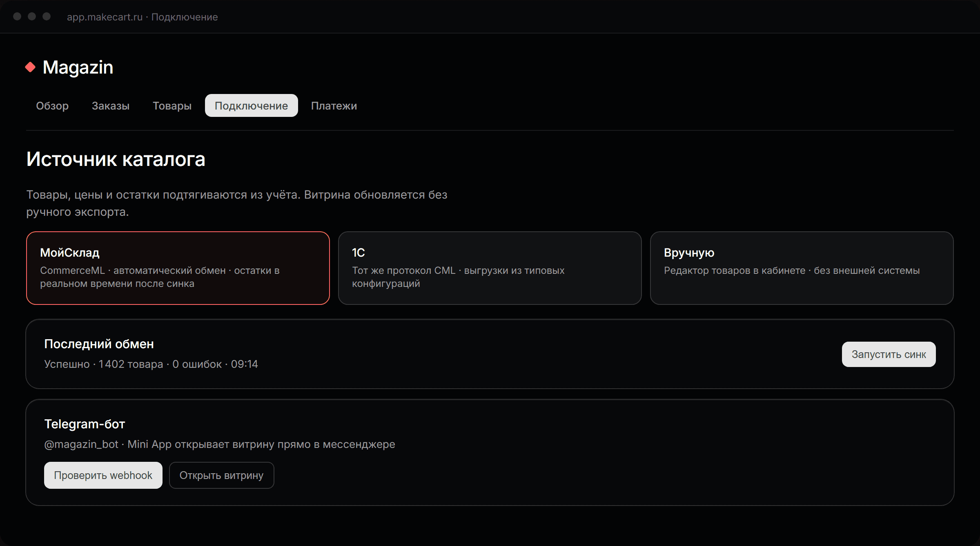
Task: Open the Обзор tab
Action: 52,106
